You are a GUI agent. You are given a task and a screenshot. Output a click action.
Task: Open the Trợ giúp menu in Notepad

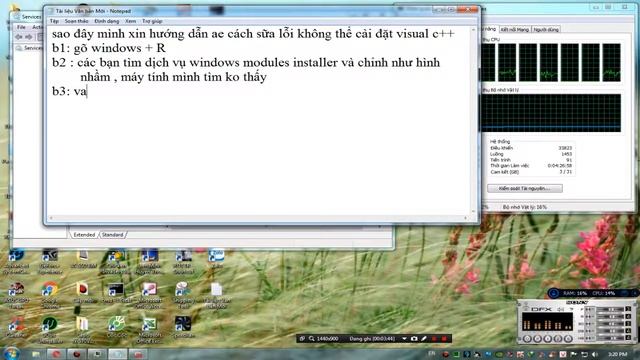152,21
